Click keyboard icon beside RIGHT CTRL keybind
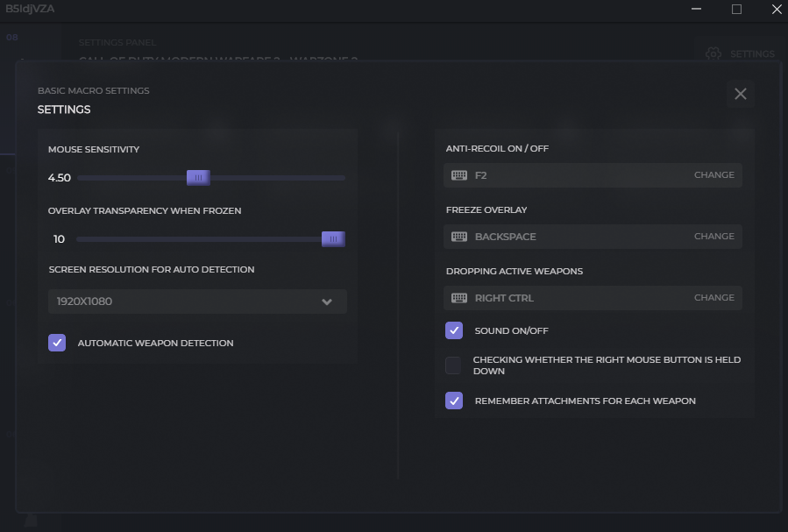The height and width of the screenshot is (532, 788). tap(459, 298)
